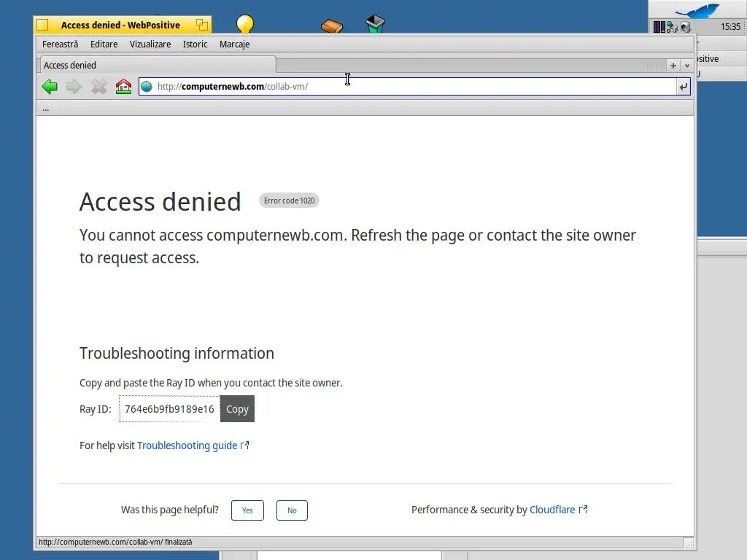Click the Ray ID value field
The height and width of the screenshot is (560, 747).
169,409
